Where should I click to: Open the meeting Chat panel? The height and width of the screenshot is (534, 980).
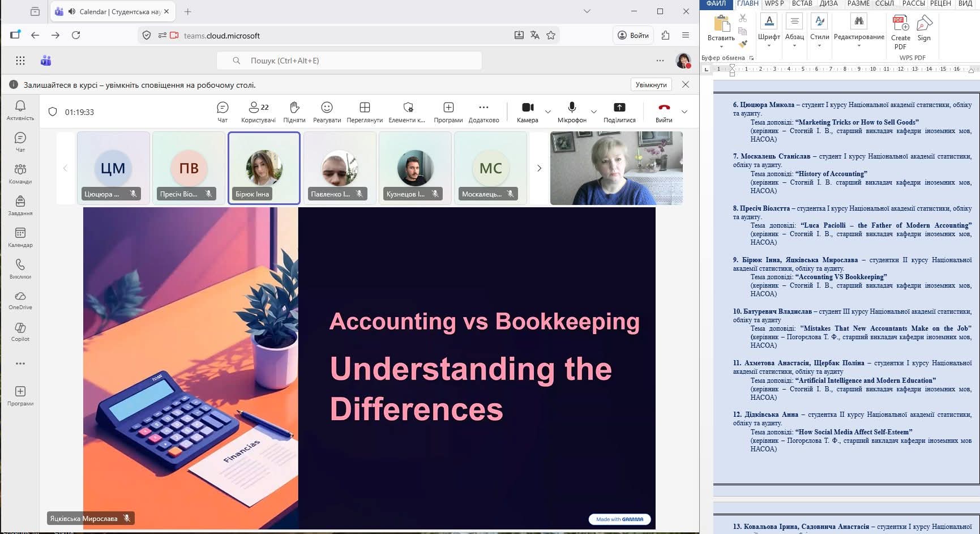click(222, 112)
